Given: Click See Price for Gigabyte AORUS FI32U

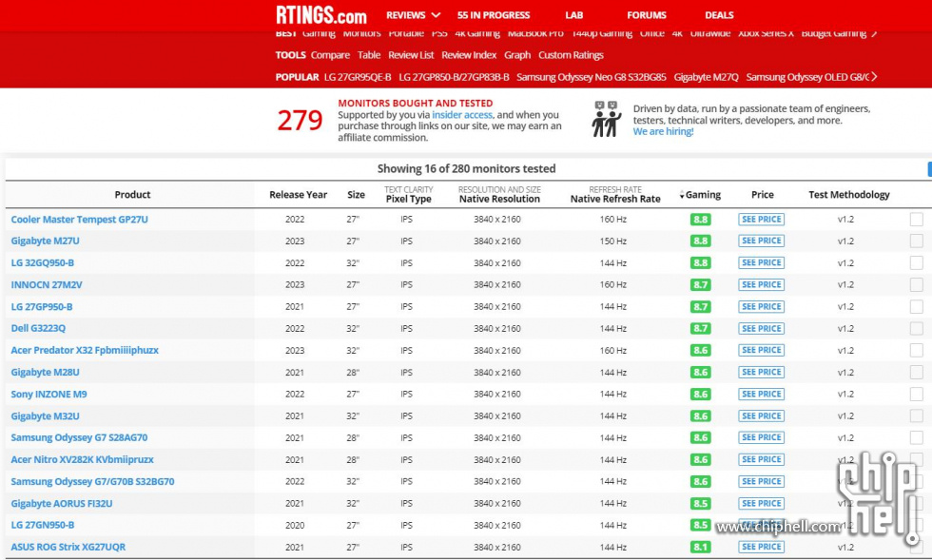Looking at the screenshot, I should click(761, 504).
